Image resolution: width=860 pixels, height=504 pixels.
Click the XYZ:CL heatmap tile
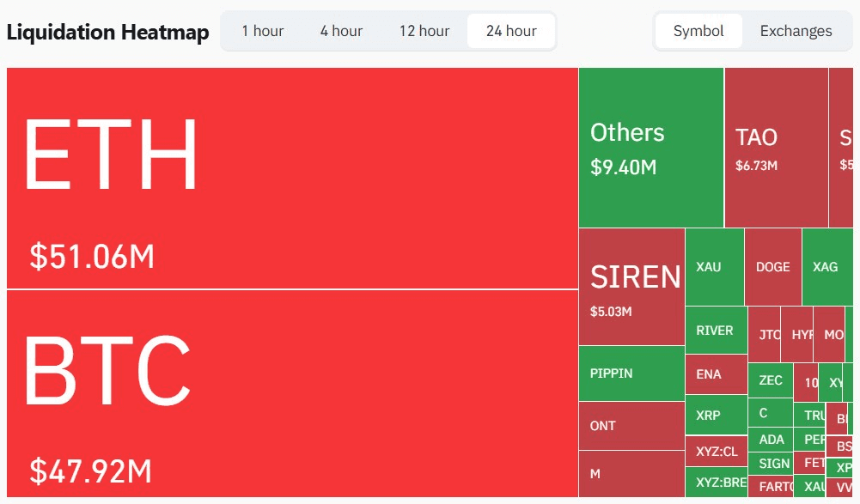pyautogui.click(x=717, y=452)
